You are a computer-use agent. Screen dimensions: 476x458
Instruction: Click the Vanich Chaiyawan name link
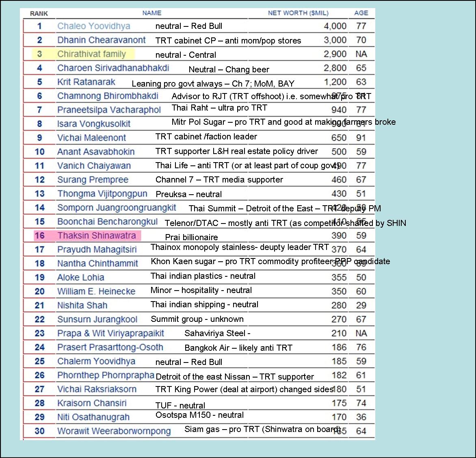[94, 166]
